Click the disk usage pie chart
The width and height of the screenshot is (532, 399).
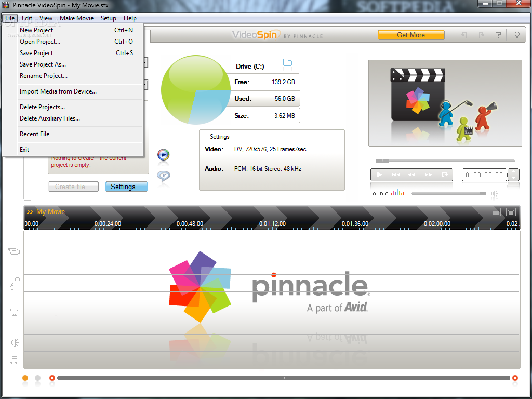click(x=196, y=90)
